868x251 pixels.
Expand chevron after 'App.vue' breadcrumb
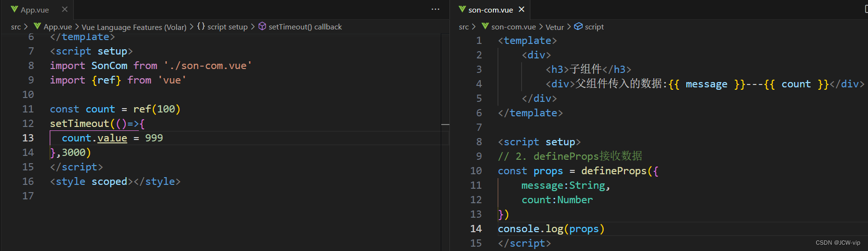pyautogui.click(x=77, y=27)
